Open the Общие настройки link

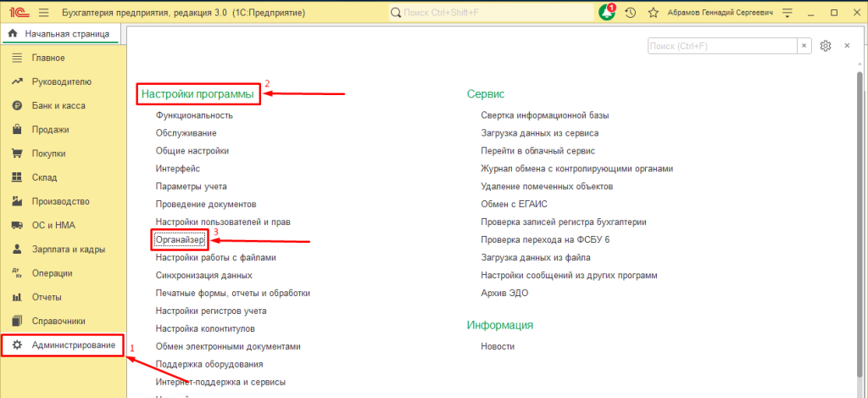(x=192, y=151)
